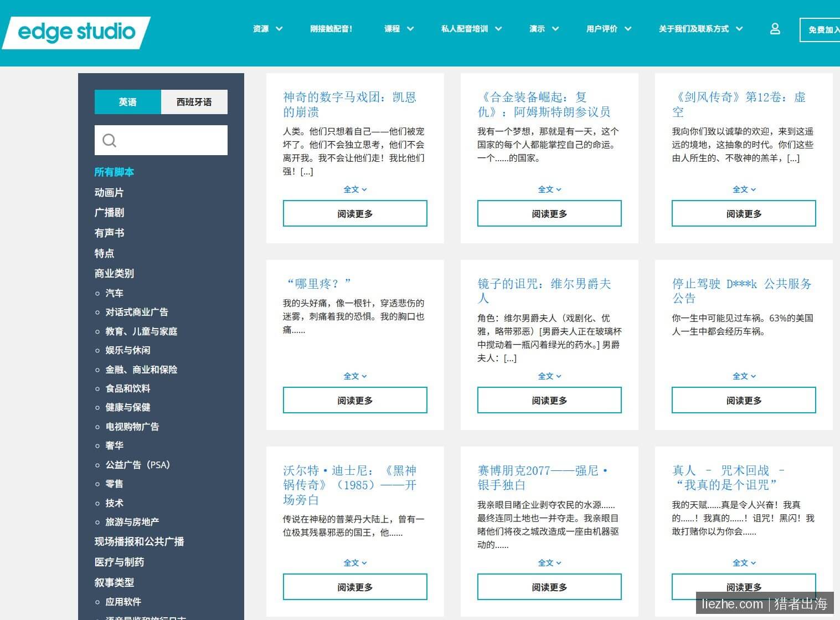Open the 对话式商业广告 subcategory
This screenshot has height=620, width=840.
pos(137,312)
